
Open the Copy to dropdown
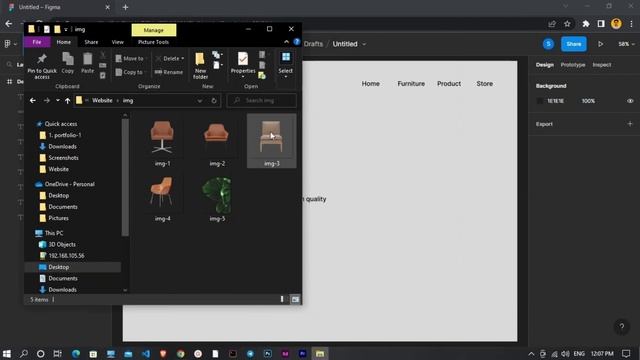click(x=130, y=72)
